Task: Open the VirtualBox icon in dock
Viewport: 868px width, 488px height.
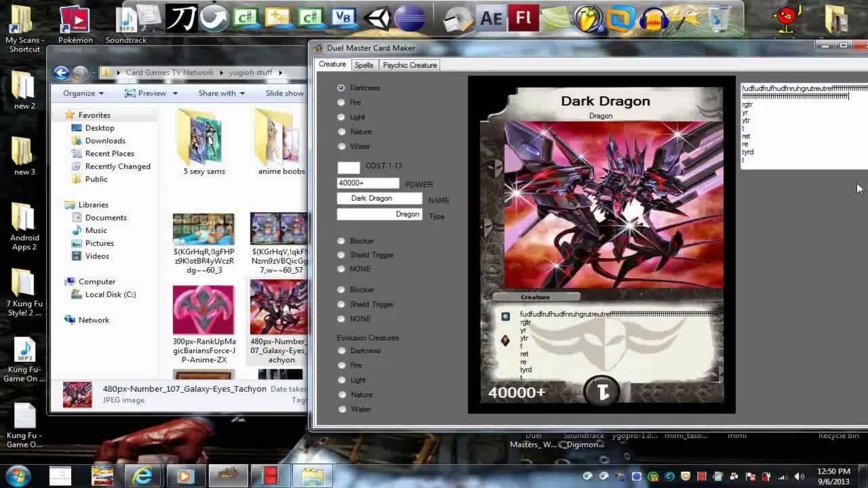Action: pyautogui.click(x=620, y=18)
